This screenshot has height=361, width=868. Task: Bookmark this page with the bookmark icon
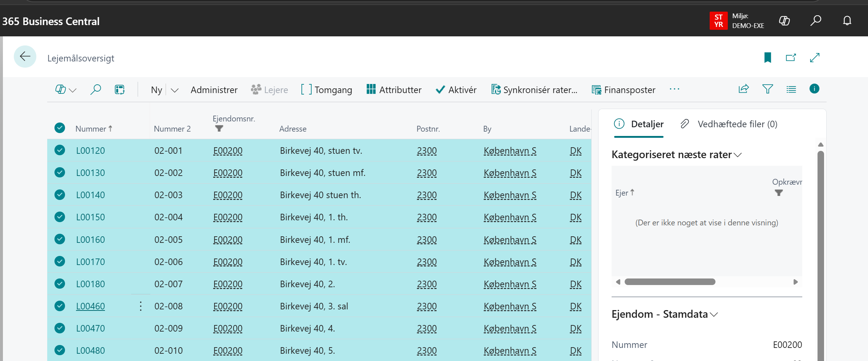tap(767, 57)
